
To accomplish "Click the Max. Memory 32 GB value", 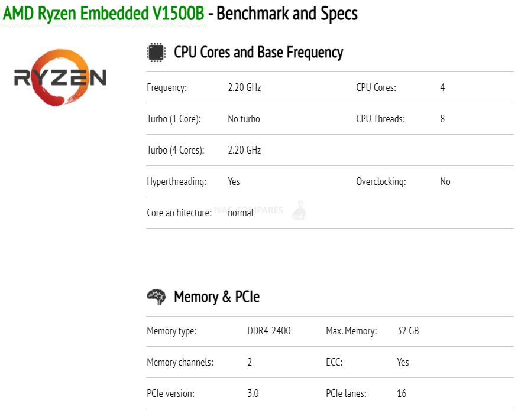I will 408,331.
